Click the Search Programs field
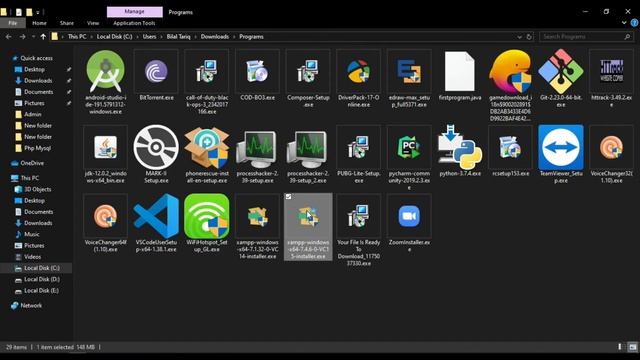 pyautogui.click(x=586, y=37)
